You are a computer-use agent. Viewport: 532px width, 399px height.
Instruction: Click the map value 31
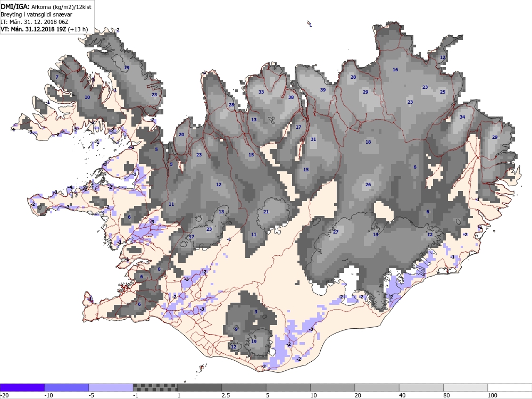[x=313, y=139]
